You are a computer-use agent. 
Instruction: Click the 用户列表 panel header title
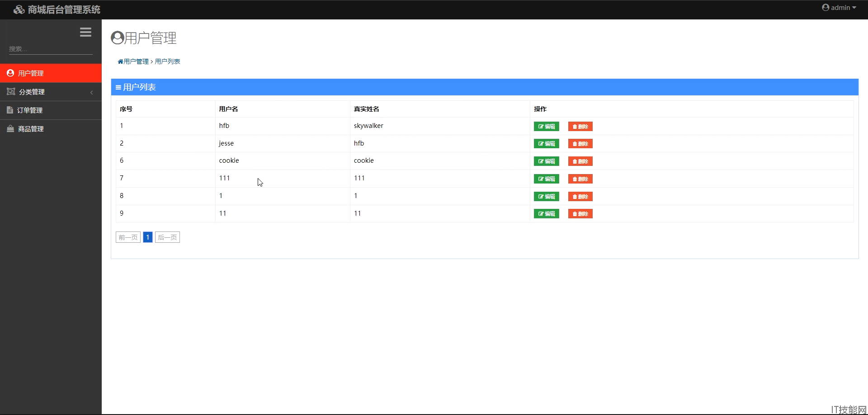coord(139,87)
